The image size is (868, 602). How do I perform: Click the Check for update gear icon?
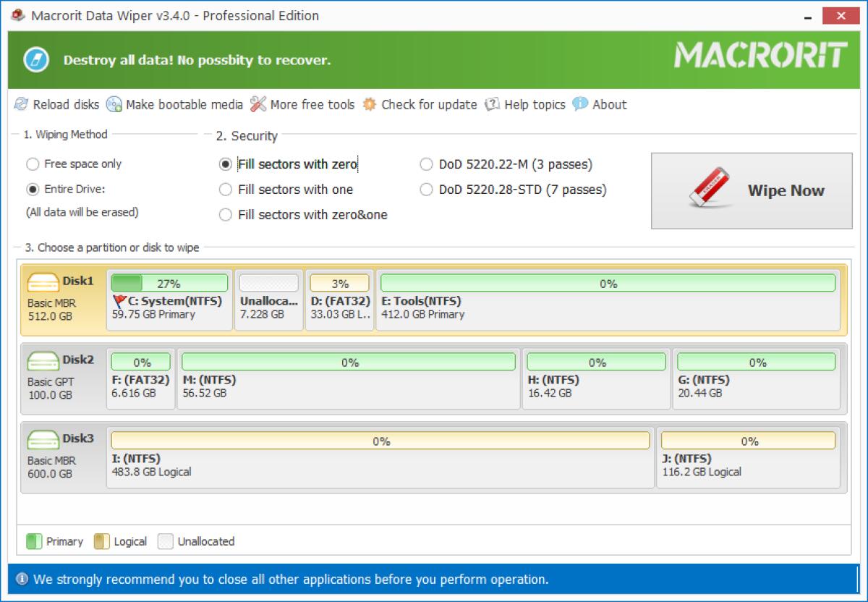pos(370,105)
